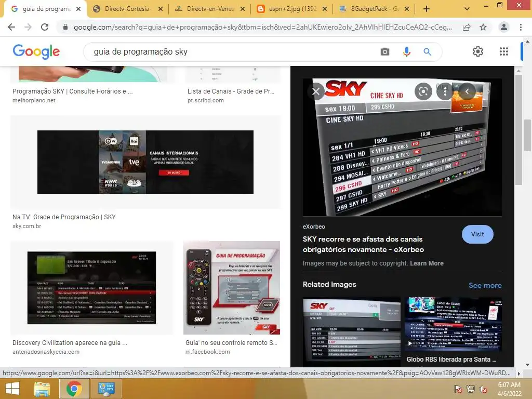Open the eXorbeo source label

314,227
